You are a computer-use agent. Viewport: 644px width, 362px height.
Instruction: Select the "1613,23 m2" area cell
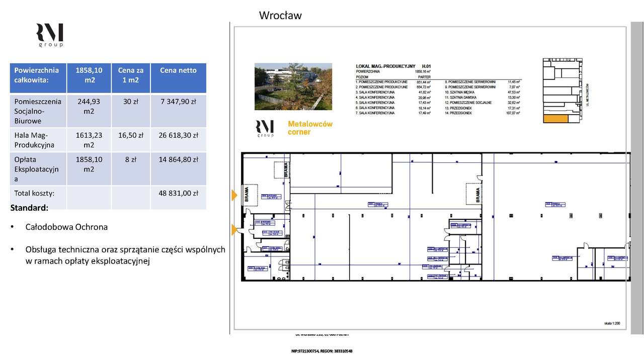pyautogui.click(x=89, y=140)
